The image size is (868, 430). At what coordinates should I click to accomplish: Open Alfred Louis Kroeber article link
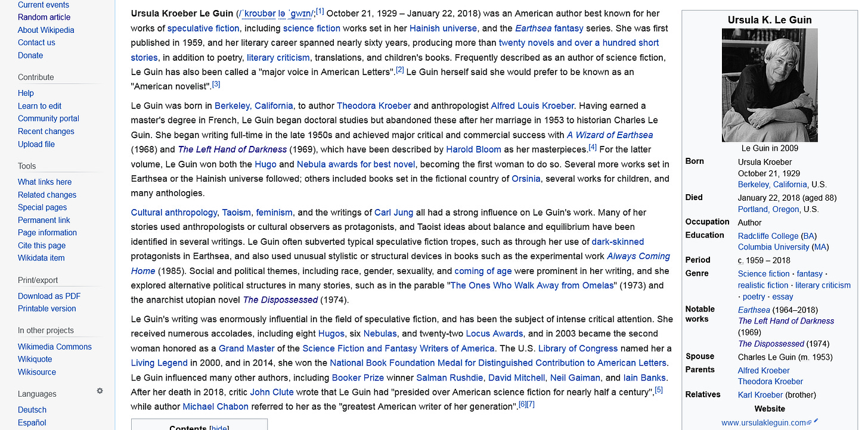(x=532, y=105)
